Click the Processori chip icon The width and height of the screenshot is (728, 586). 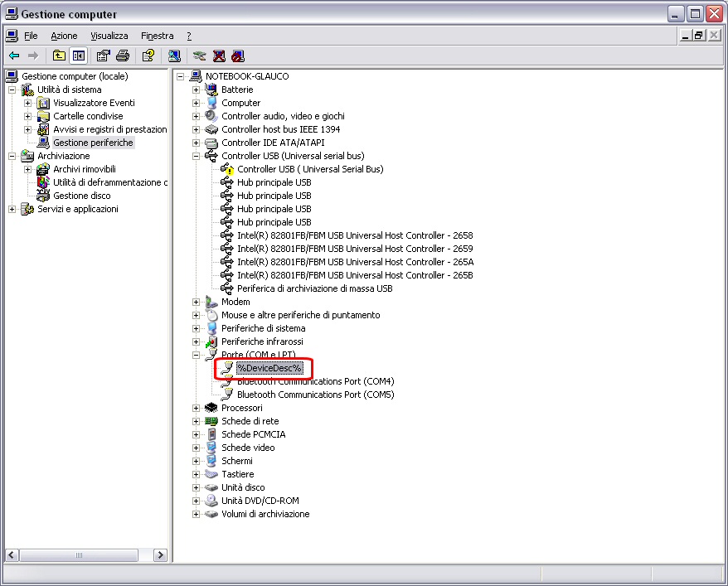211,408
